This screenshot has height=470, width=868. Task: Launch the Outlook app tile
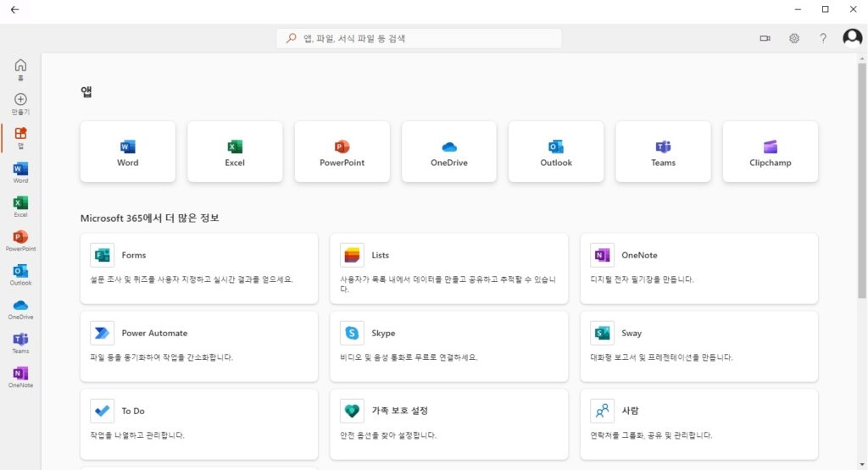tap(556, 152)
